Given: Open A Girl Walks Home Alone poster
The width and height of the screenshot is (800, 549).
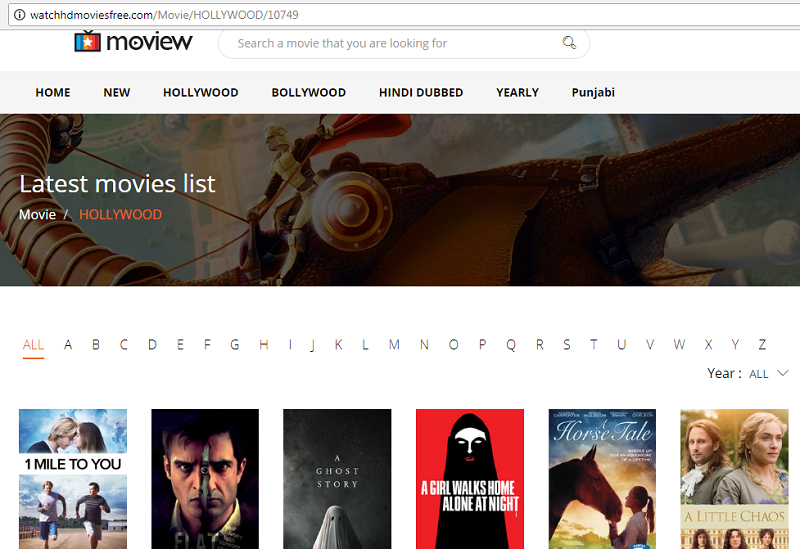Looking at the screenshot, I should [470, 479].
